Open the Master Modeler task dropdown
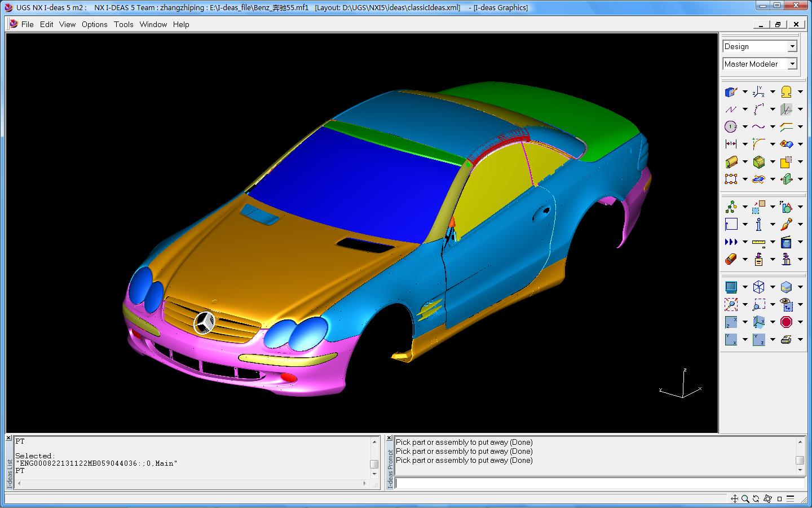812x508 pixels. [x=792, y=64]
